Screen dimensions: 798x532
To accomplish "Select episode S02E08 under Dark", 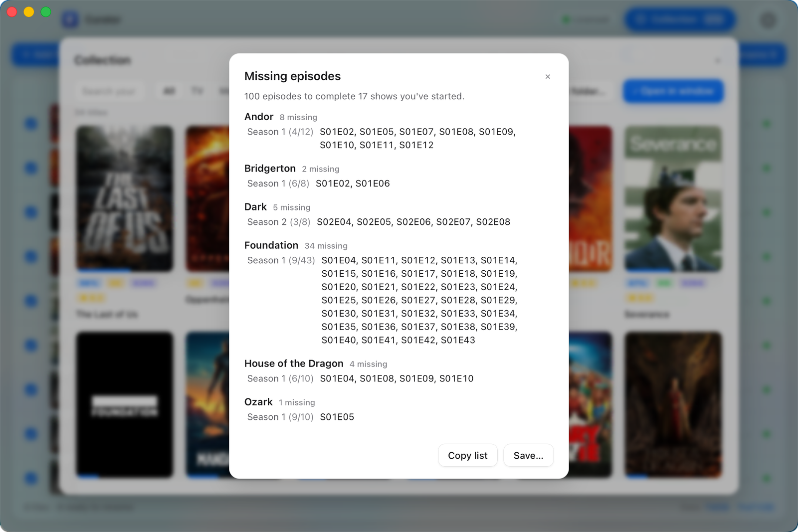I will point(493,222).
